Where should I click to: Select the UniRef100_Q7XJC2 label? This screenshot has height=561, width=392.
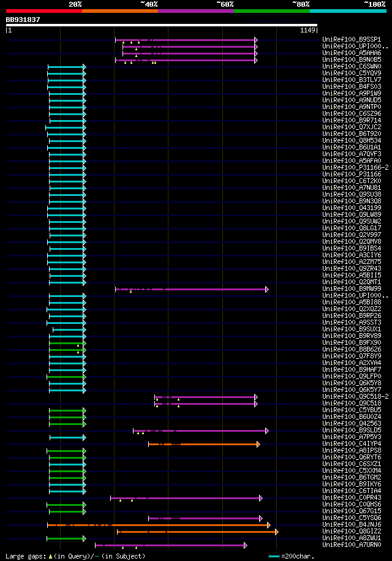352,127
